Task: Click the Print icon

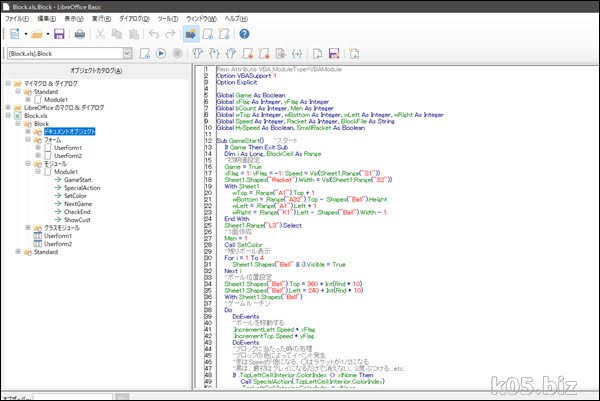Action: (80, 34)
